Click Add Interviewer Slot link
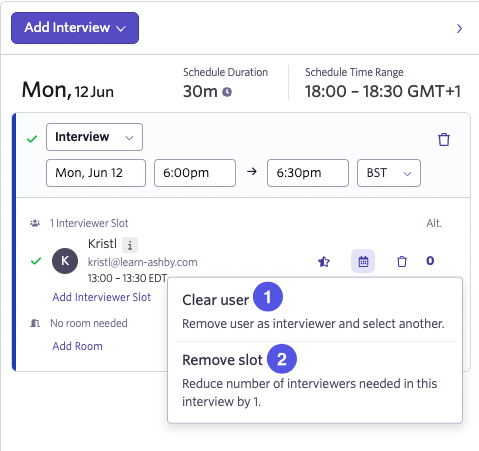The width and height of the screenshot is (479, 451). point(102,297)
